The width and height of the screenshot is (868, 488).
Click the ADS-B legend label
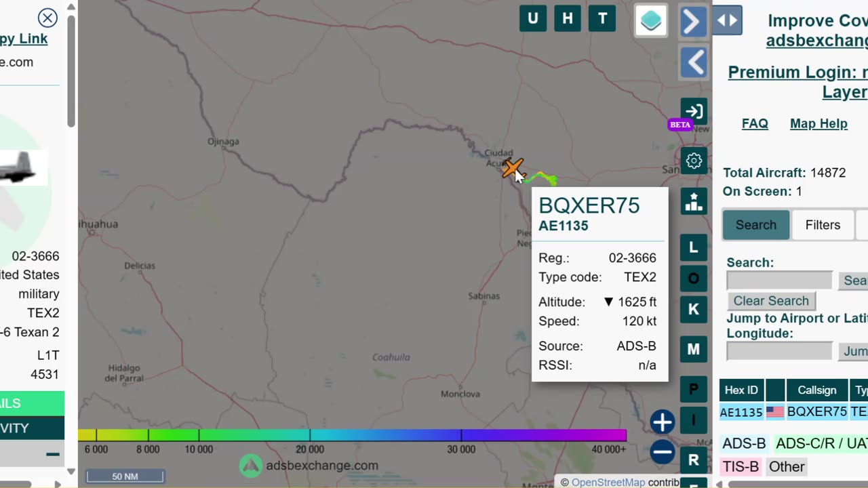tap(744, 443)
